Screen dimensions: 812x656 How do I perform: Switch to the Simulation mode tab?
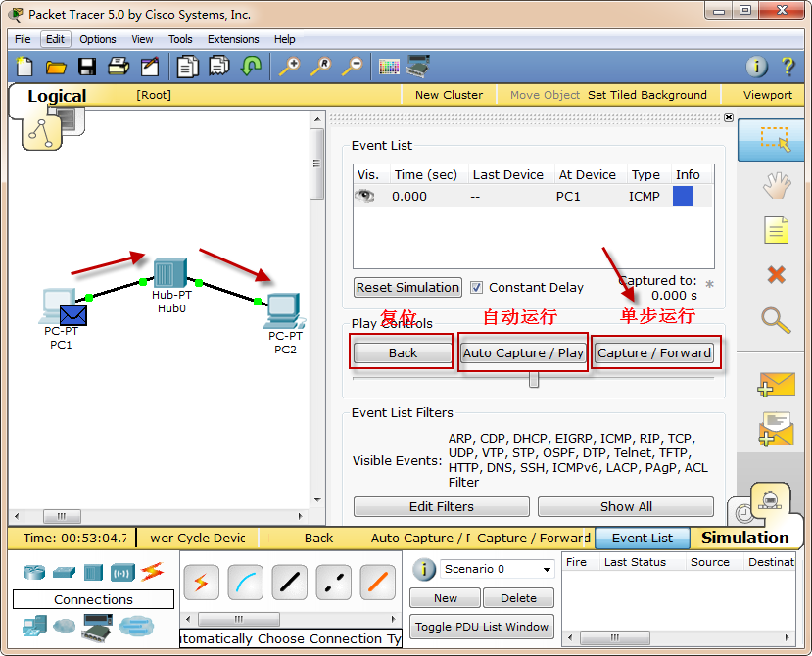[x=744, y=538]
